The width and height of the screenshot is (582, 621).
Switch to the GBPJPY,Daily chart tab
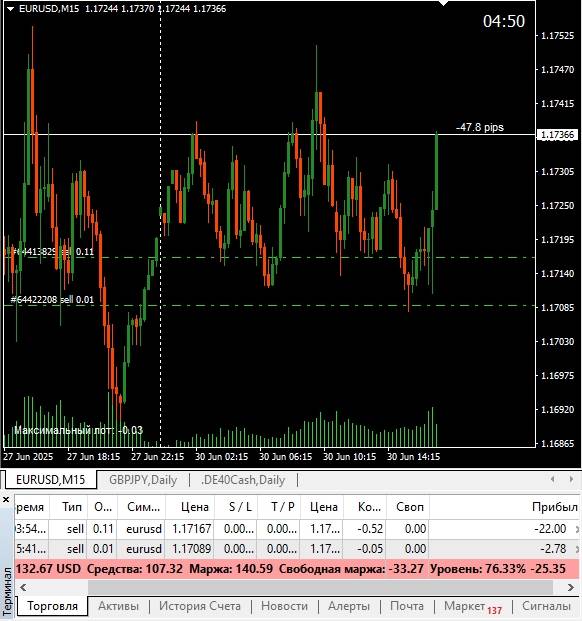coord(143,480)
